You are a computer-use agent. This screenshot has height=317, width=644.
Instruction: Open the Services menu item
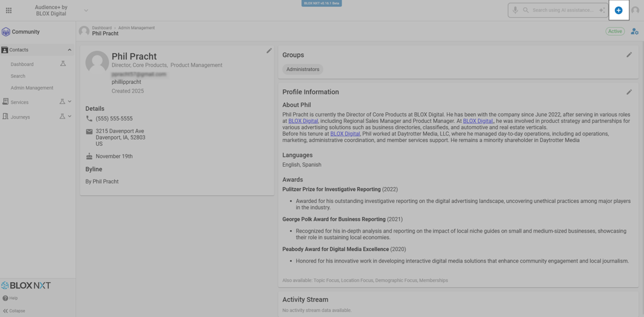[20, 102]
